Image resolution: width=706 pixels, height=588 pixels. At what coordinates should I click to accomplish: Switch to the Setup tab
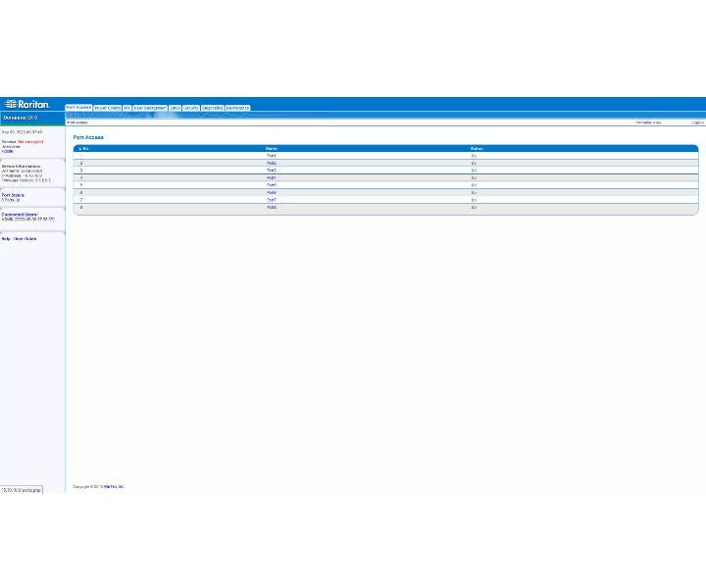point(176,108)
